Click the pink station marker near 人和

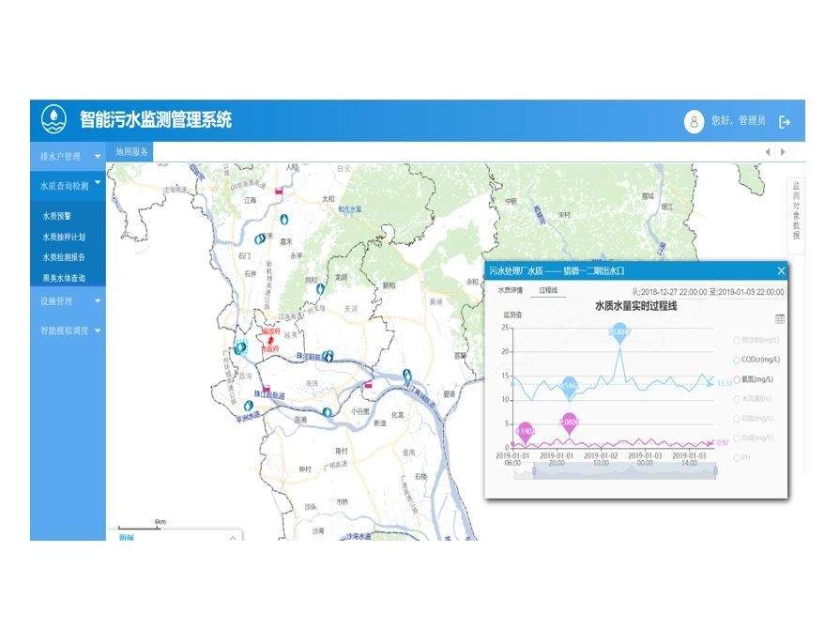(x=279, y=191)
